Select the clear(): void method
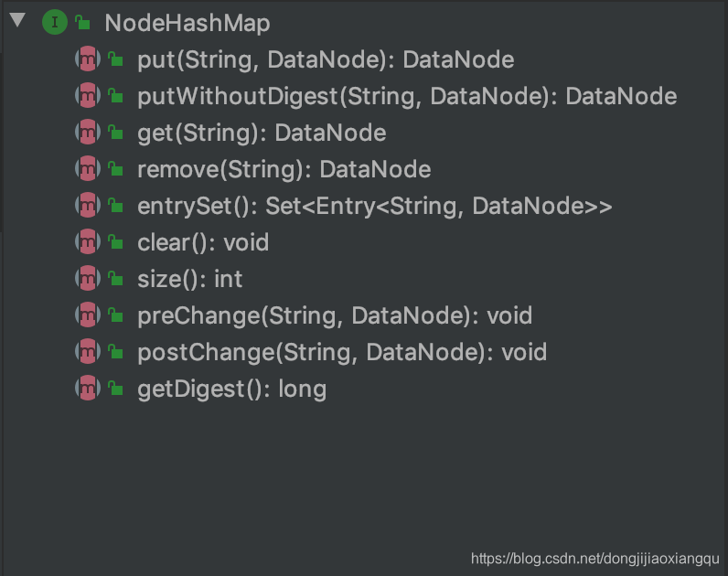 coord(202,242)
